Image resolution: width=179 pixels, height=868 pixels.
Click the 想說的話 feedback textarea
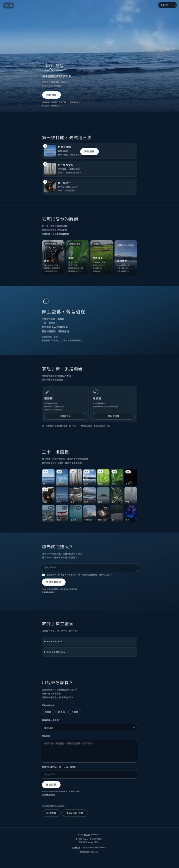tap(89, 751)
